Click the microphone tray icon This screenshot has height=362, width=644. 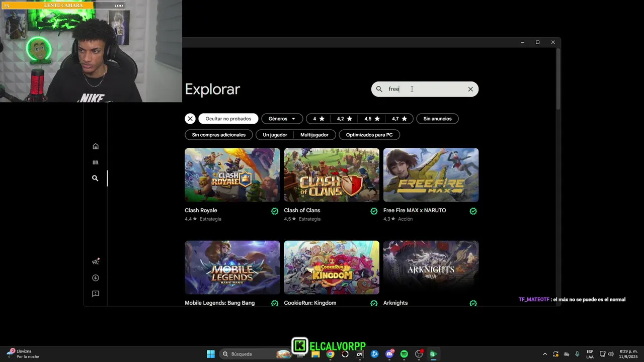click(577, 354)
